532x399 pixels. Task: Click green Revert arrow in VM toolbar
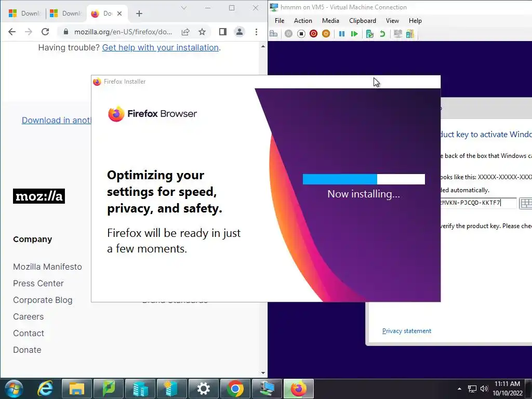point(382,34)
